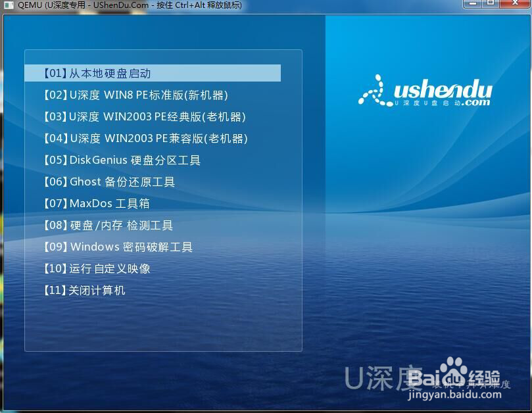Maximize the QEMU window
This screenshot has height=413, width=532.
pos(491,3)
